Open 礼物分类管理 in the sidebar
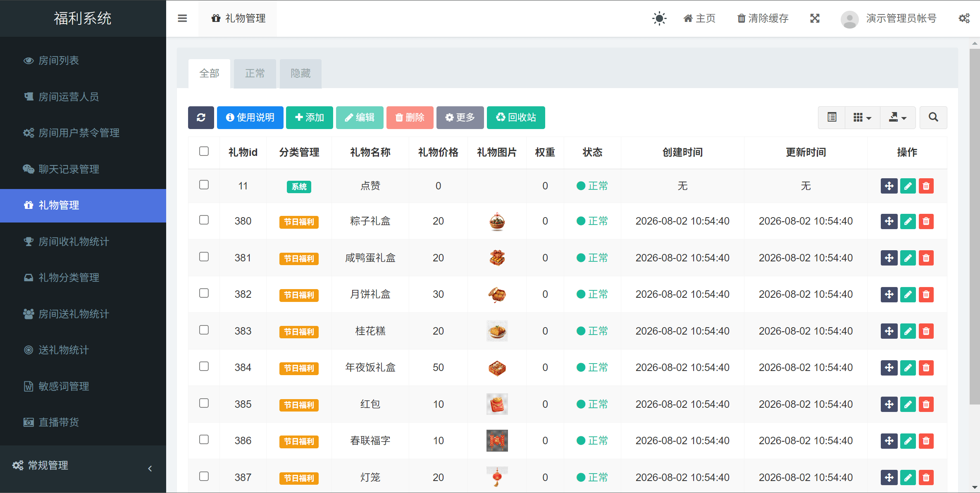Viewport: 980px width, 493px height. tap(83, 278)
